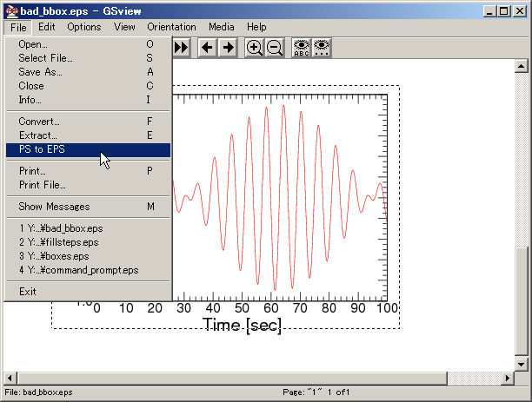Open the Options menu
Screen dimensions: 532x402
(84, 27)
